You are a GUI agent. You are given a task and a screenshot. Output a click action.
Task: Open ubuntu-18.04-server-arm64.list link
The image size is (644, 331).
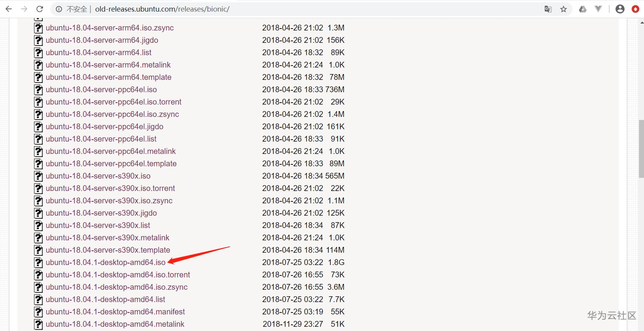[x=99, y=52]
